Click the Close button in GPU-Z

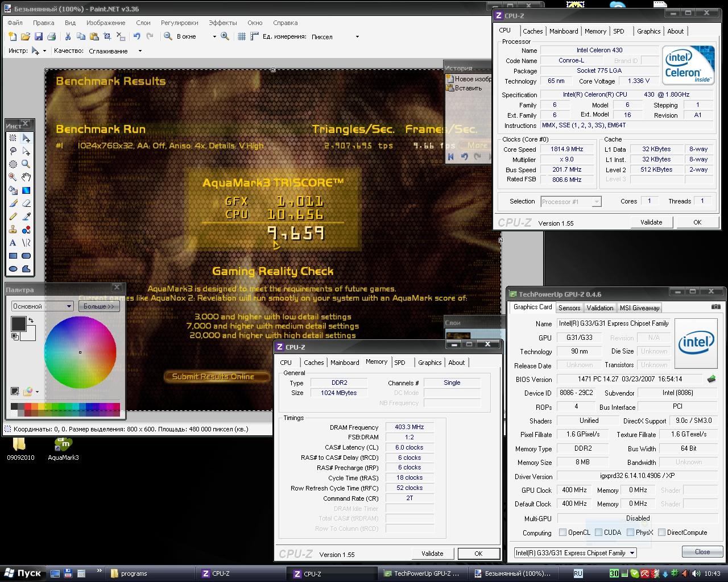tap(702, 552)
